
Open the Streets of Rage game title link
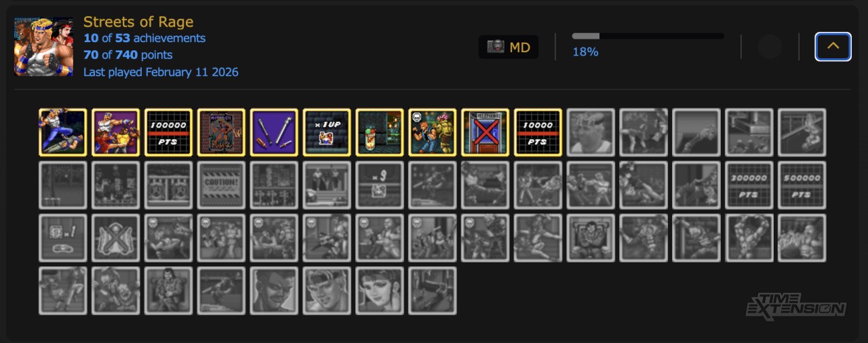click(138, 22)
